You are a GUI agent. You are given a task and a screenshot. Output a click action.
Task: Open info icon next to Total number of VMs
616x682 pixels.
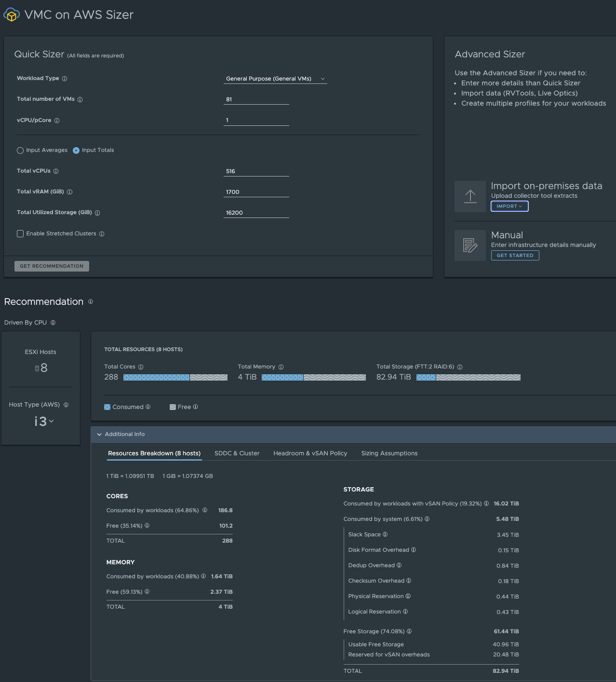(80, 99)
